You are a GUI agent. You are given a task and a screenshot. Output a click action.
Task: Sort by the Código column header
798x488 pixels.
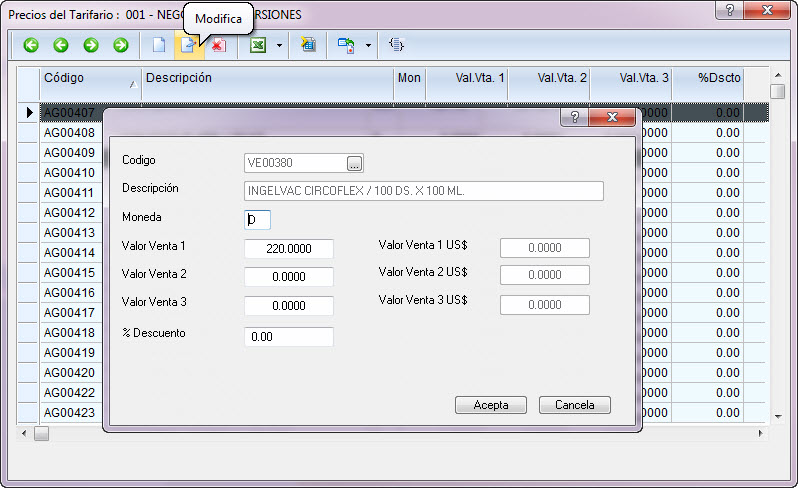[90, 78]
